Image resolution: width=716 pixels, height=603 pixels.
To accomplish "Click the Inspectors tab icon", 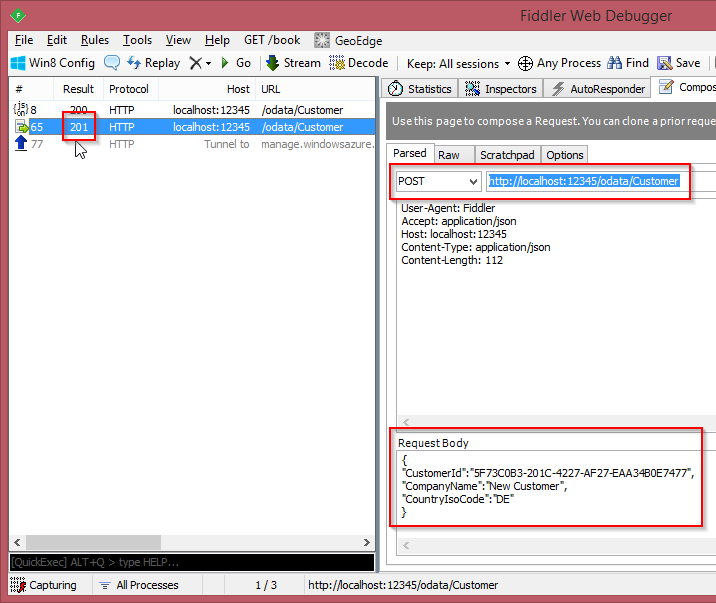I will [472, 89].
